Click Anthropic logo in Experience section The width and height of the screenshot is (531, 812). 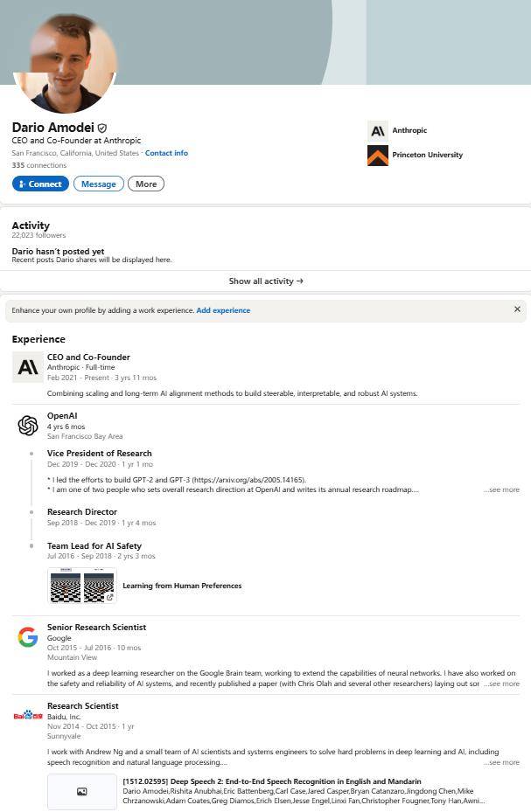pyautogui.click(x=28, y=367)
